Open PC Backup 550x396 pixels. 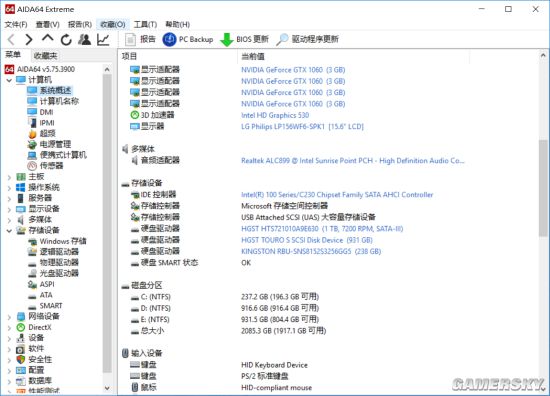tap(188, 39)
